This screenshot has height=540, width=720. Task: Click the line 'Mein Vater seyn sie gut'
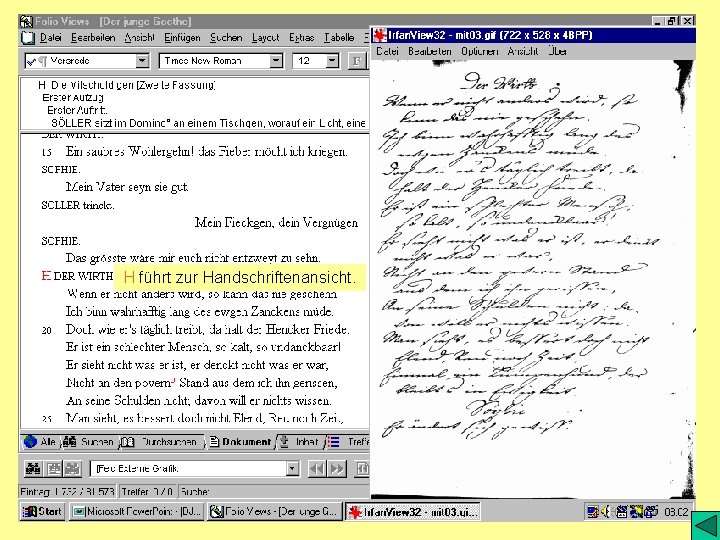127,187
